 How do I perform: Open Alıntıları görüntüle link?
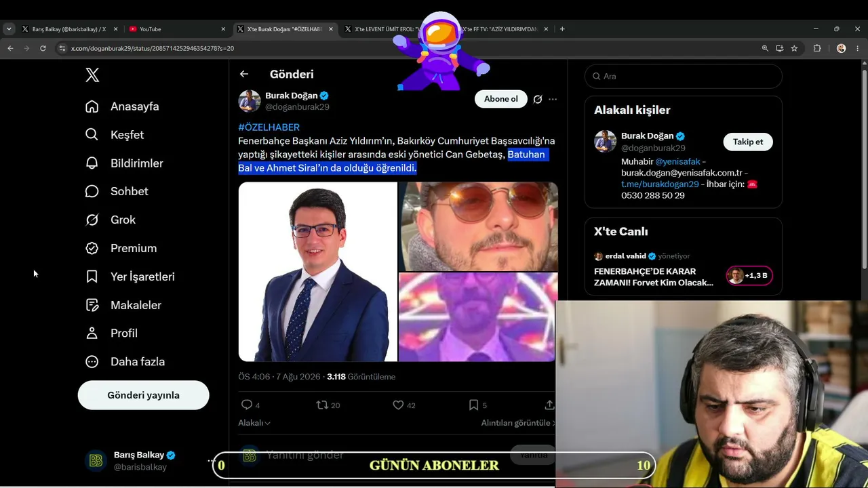coord(518,422)
